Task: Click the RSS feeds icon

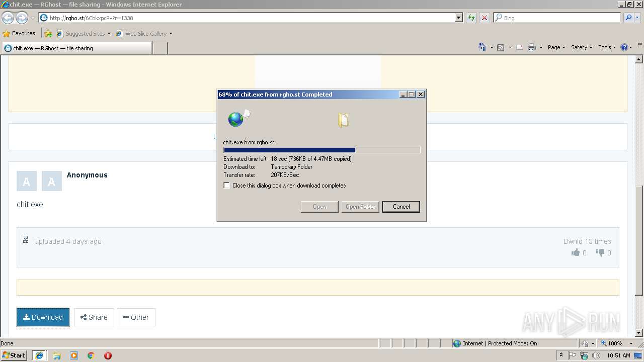Action: coord(501,47)
